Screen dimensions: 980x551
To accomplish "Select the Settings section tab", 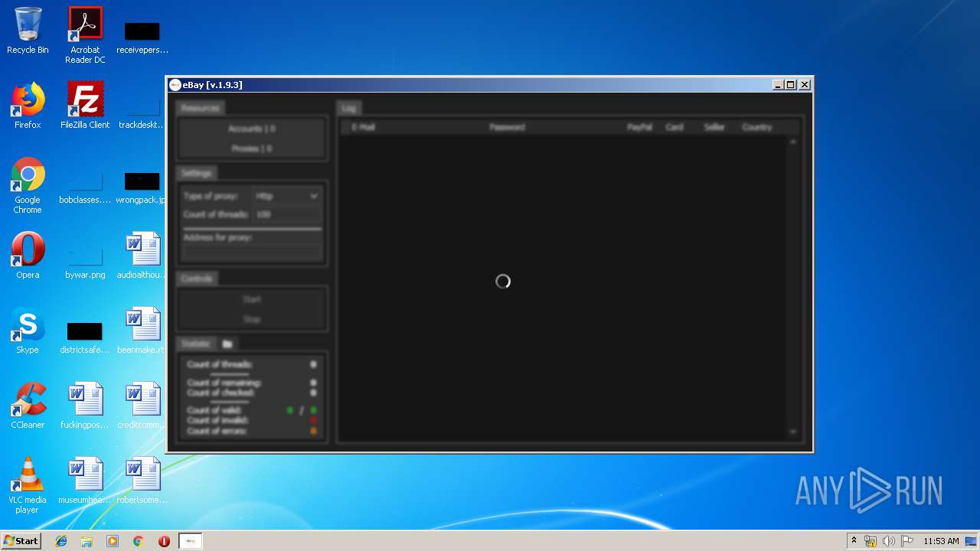I will [x=196, y=173].
